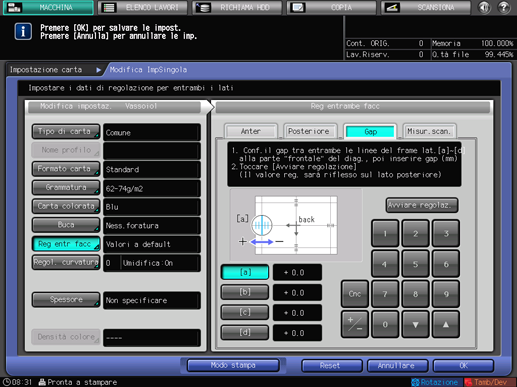Open the help question mark icon
Screen dimensions: 517x387
[x=504, y=7]
